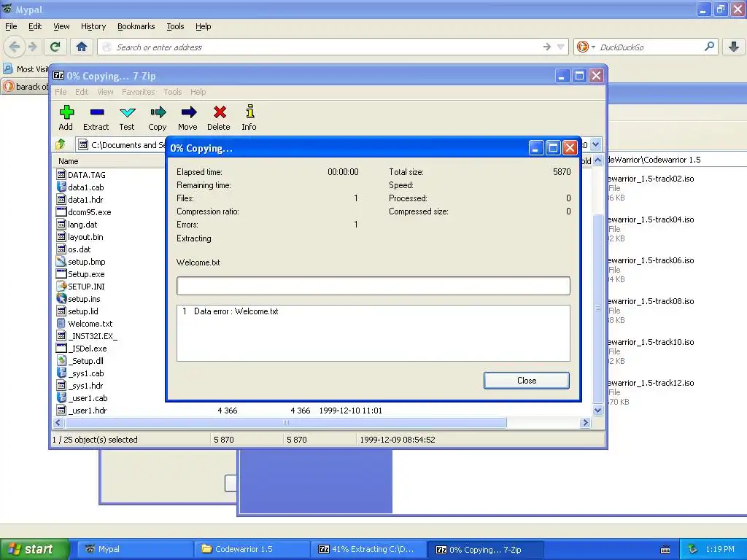Click the keyboard icon in the taskbar
This screenshot has width=747, height=560.
point(665,550)
